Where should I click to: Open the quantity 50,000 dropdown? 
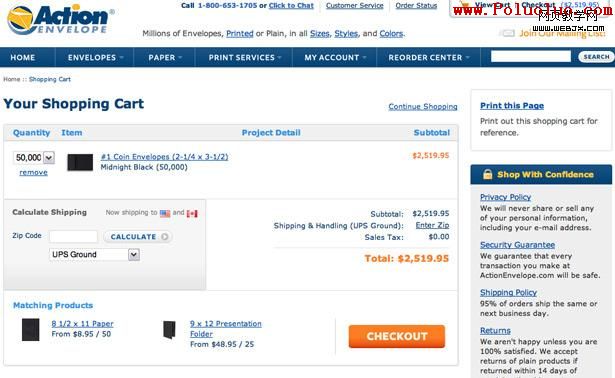click(x=34, y=158)
